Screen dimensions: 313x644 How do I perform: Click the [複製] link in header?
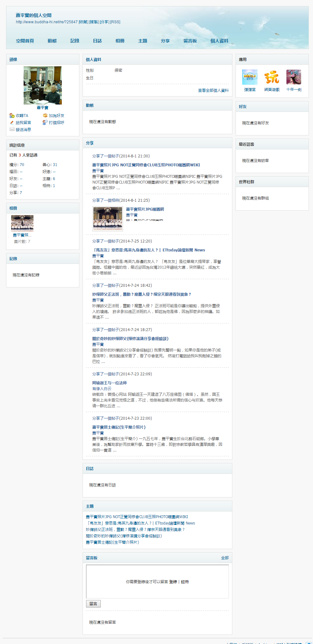[94, 22]
